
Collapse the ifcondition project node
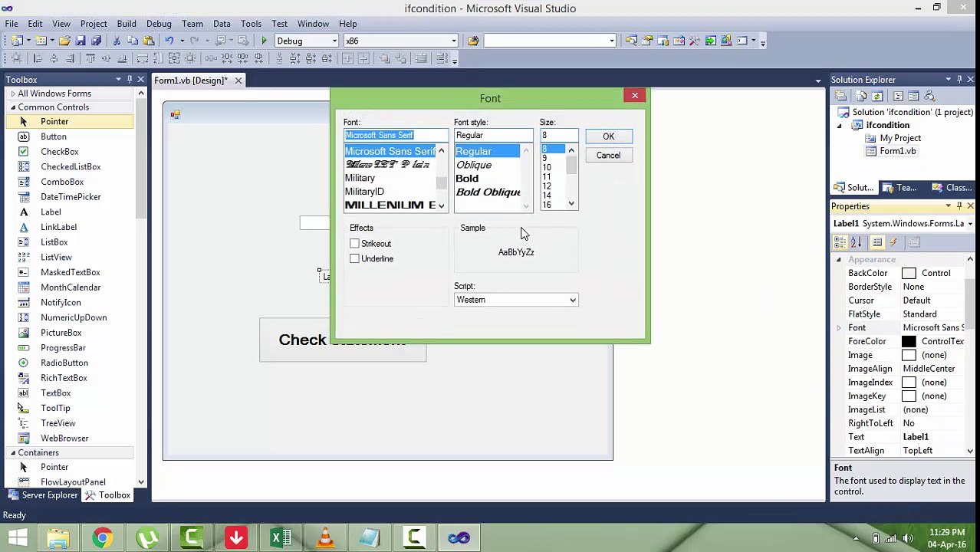tap(839, 126)
